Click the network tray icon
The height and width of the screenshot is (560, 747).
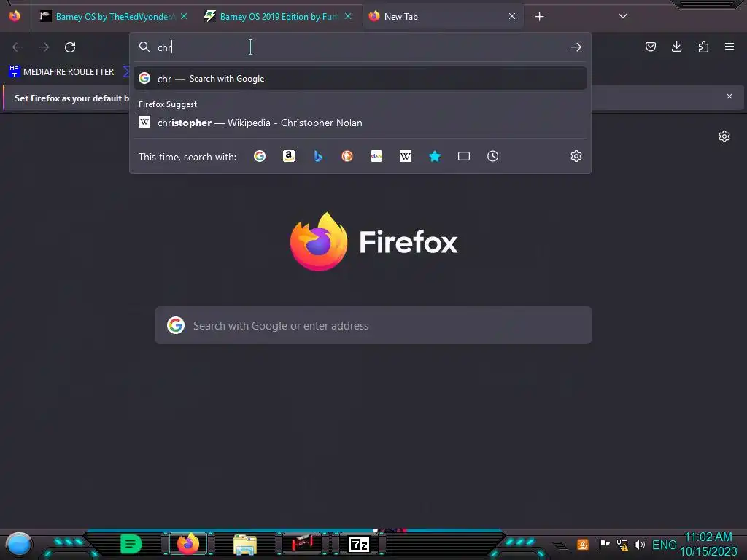click(622, 544)
